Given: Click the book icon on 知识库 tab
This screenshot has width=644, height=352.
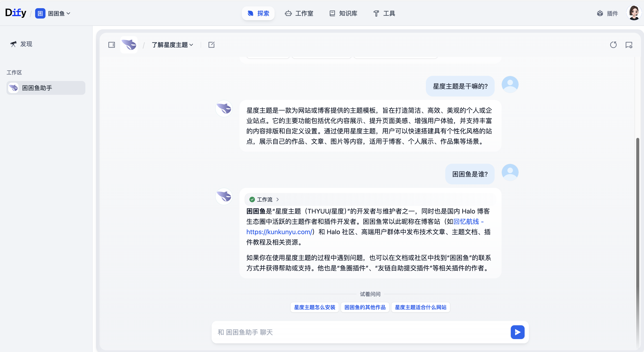Looking at the screenshot, I should tap(332, 13).
